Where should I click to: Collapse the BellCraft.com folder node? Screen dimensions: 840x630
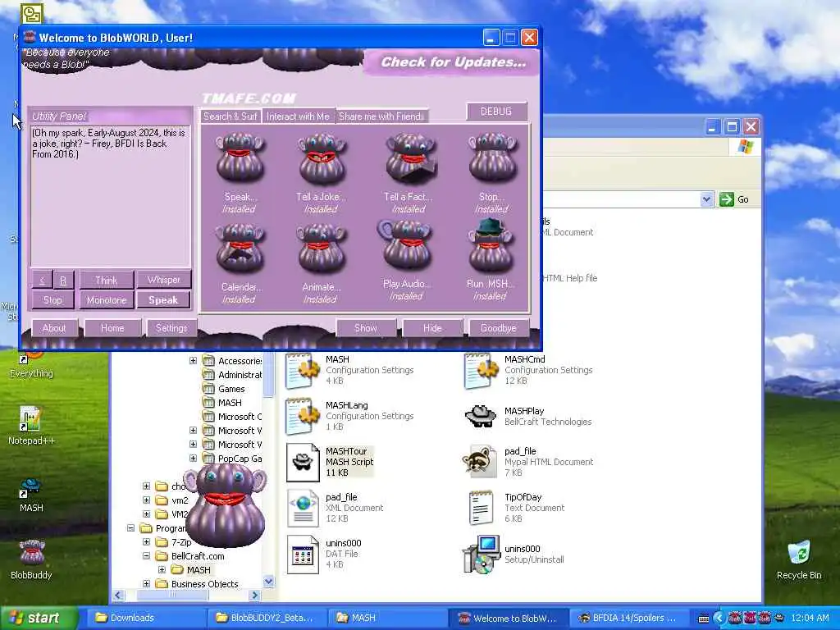pos(146,556)
